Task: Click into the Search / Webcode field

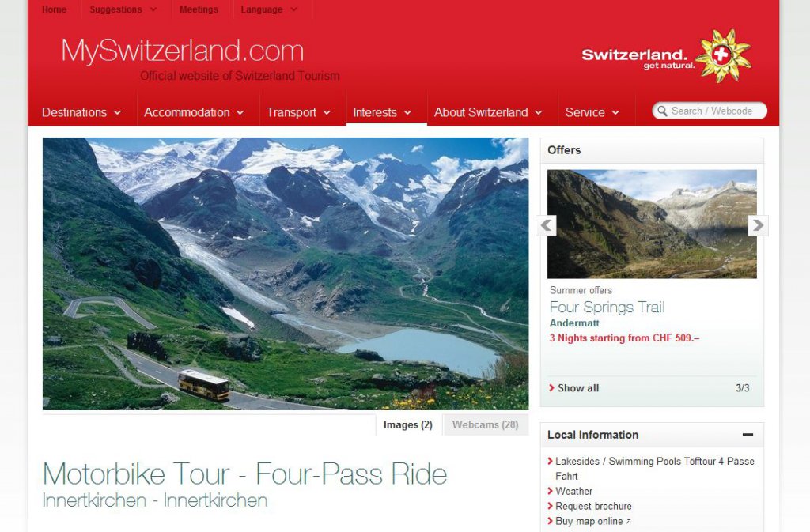Action: [x=710, y=111]
